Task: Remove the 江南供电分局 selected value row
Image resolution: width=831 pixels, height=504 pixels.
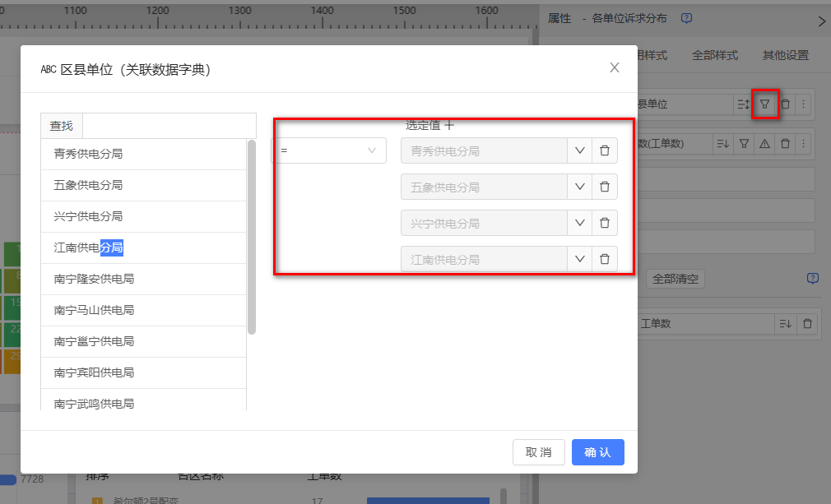Action: tap(605, 260)
